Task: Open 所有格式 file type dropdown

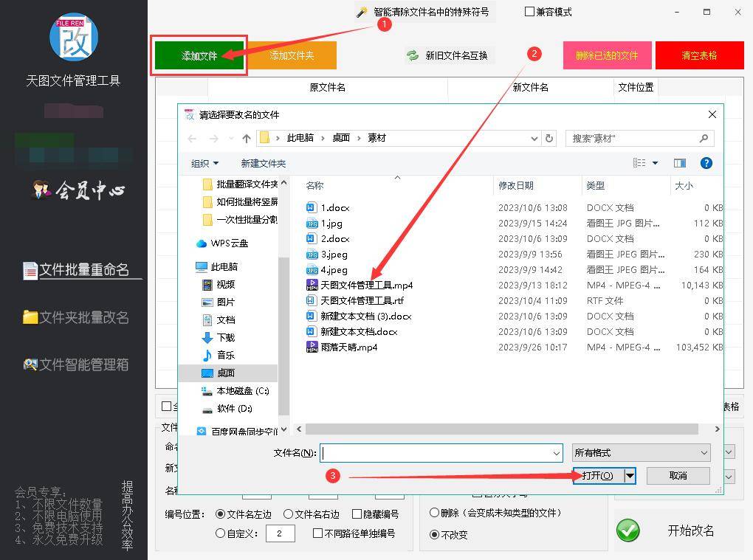Action: tap(641, 452)
